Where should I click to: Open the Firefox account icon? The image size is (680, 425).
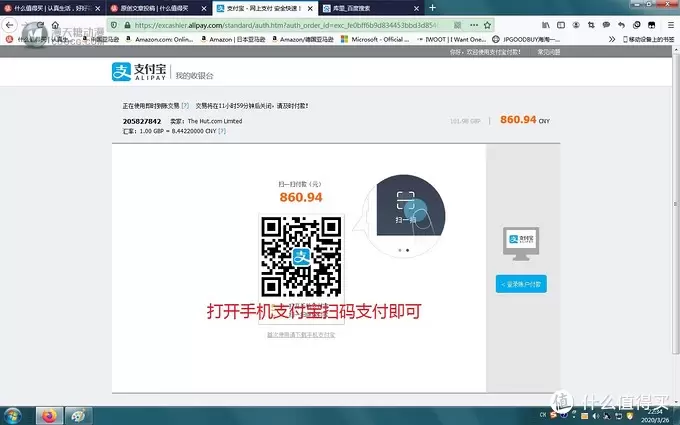(x=576, y=25)
